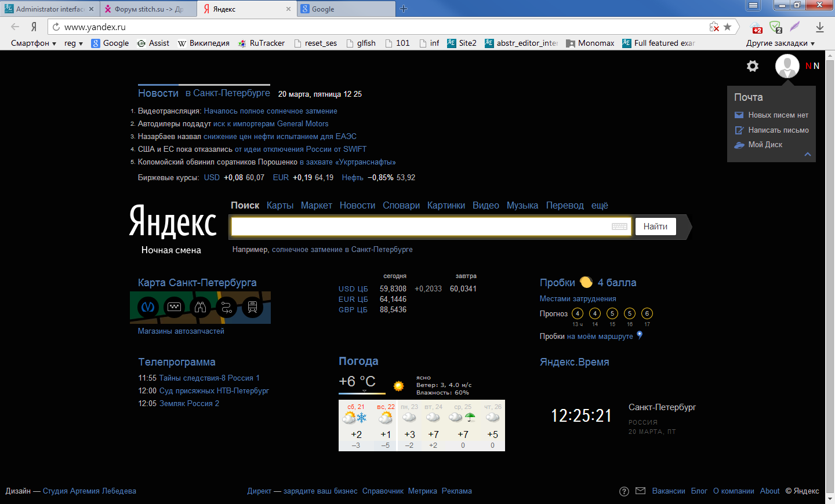Image resolution: width=835 pixels, height=504 pixels.
Task: Toggle the on-screen keyboard in search box
Action: tap(619, 227)
